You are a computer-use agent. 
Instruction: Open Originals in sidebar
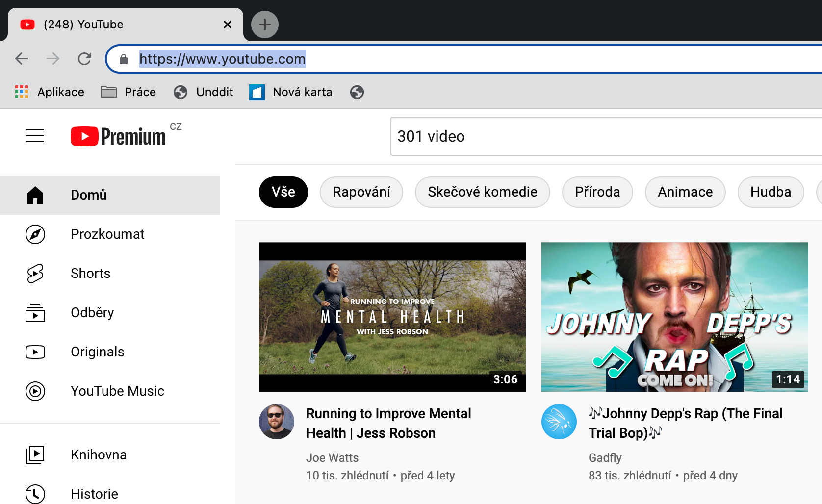pos(97,352)
